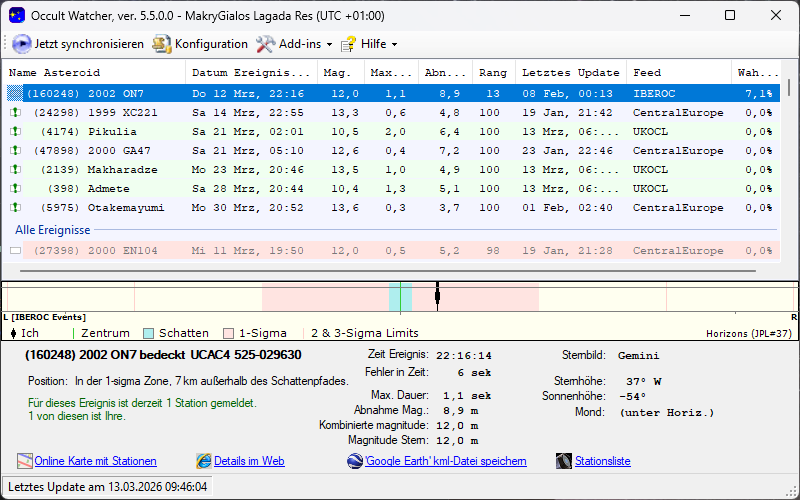This screenshot has width=800, height=500.
Task: Click the Ich observer marker legend icon
Action: tap(14, 334)
